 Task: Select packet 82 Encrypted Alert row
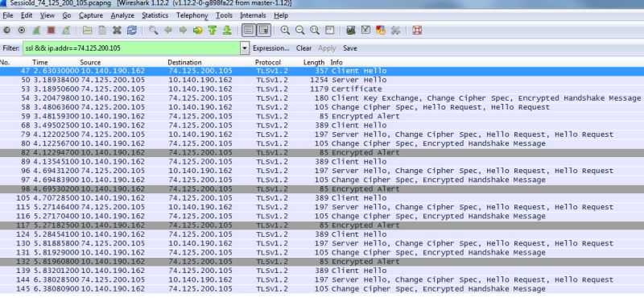tap(322, 153)
